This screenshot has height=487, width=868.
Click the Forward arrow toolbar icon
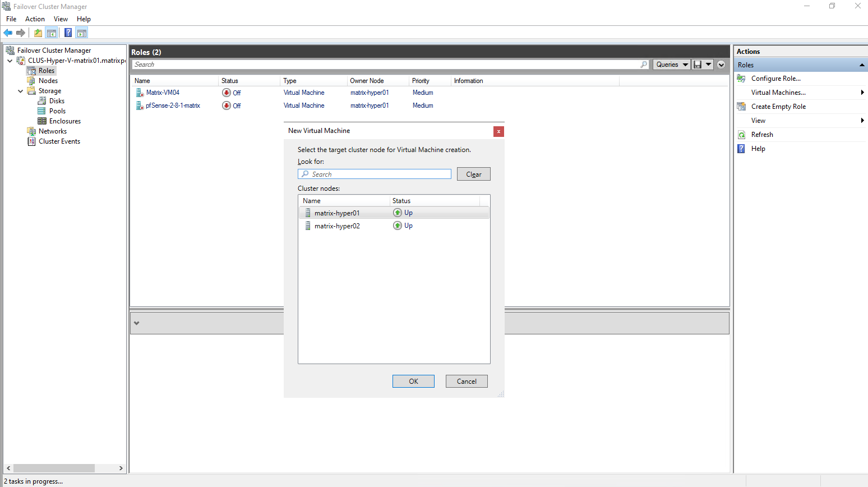click(x=21, y=33)
